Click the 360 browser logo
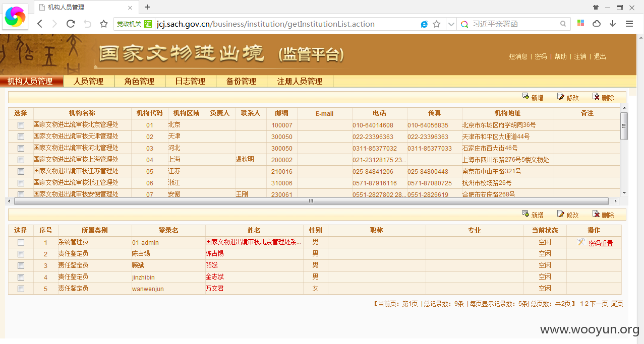This screenshot has height=344, width=644. click(x=15, y=17)
